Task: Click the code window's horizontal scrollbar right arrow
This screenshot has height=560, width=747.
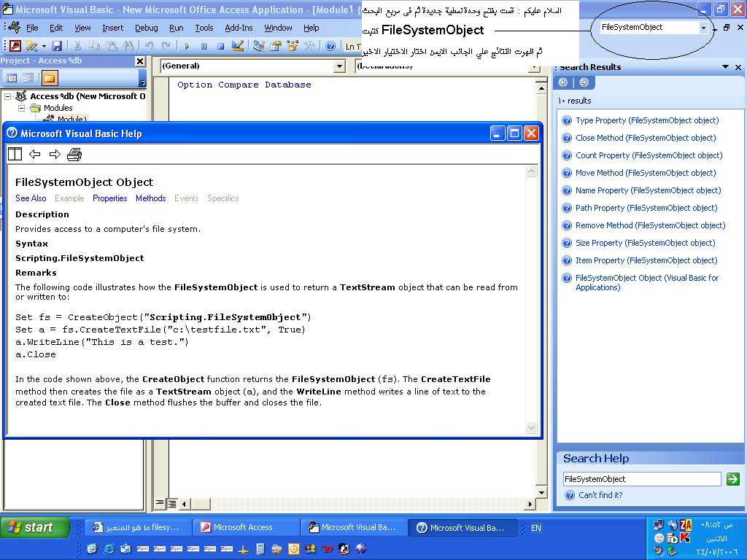Action: click(530, 503)
